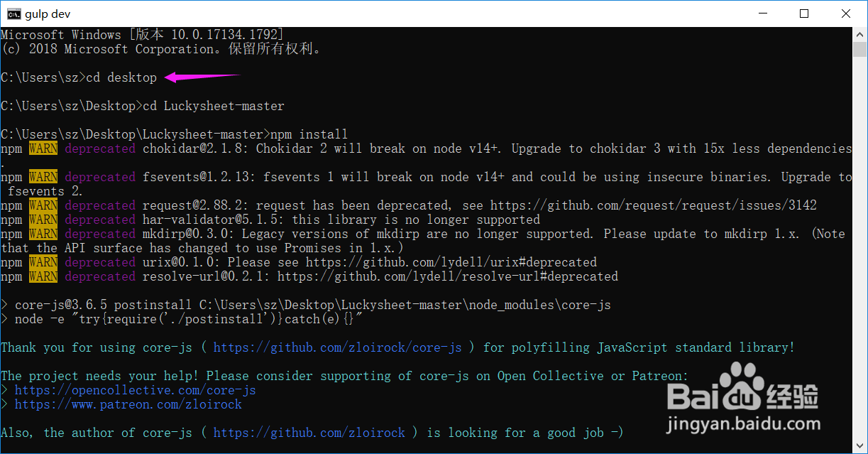Open the patreon.com/zloirock link
This screenshot has width=868, height=454.
(x=128, y=404)
